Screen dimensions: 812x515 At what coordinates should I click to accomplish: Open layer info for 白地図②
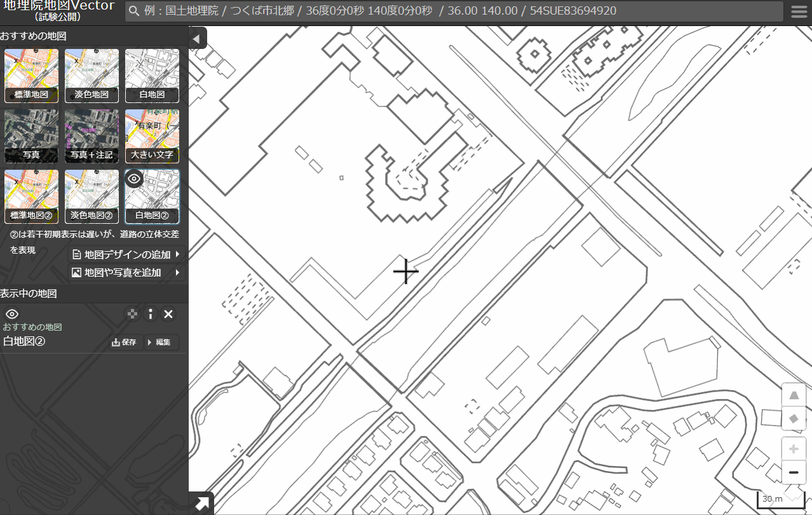point(151,314)
